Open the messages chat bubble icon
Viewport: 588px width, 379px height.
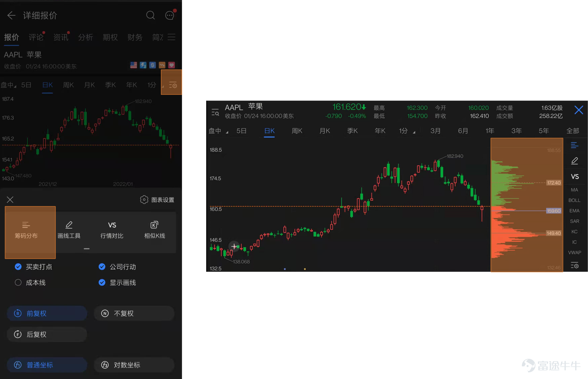click(x=170, y=15)
